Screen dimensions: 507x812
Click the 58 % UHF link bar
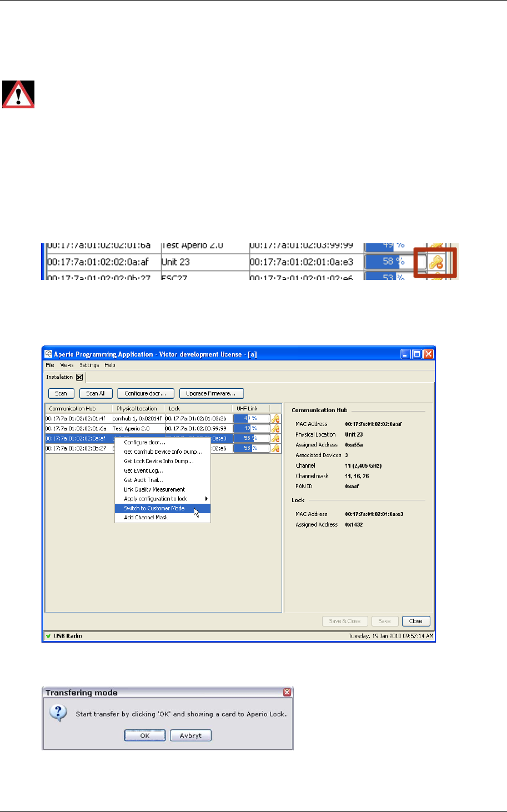pyautogui.click(x=252, y=438)
